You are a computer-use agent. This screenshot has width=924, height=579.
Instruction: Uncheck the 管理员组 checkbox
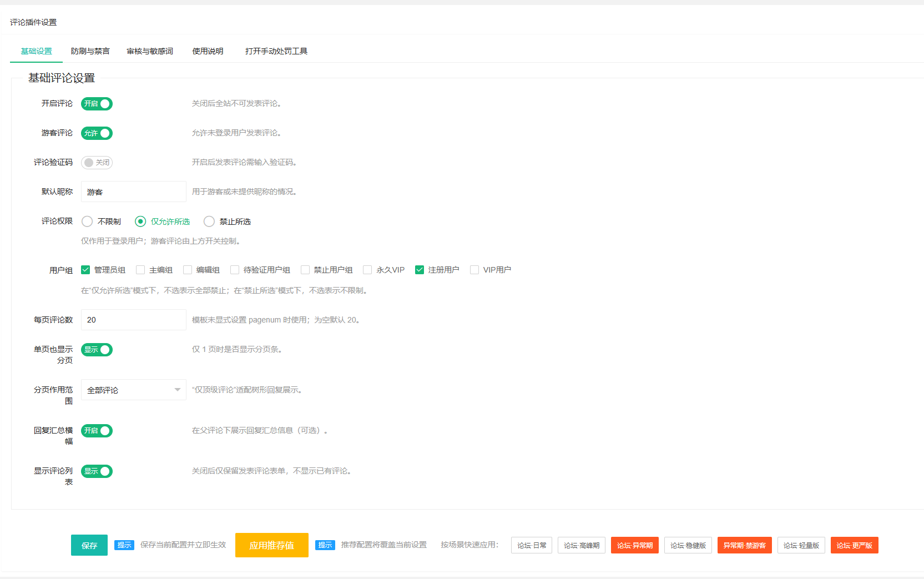[85, 270]
